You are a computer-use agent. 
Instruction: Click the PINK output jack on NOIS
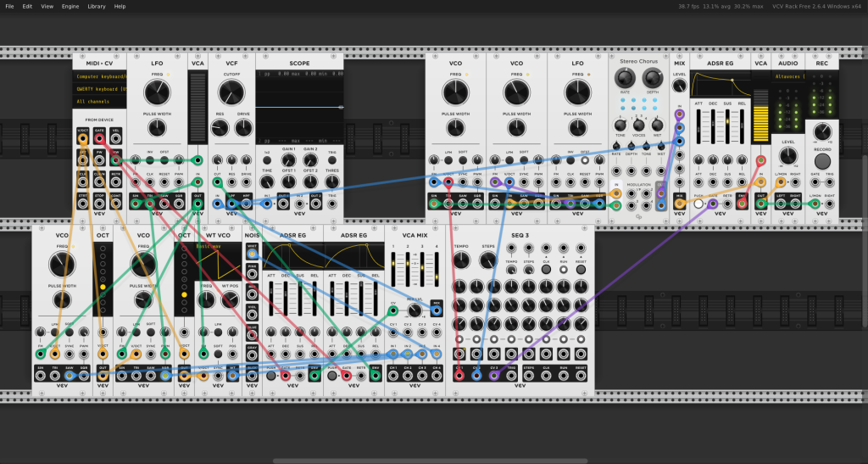tap(252, 274)
